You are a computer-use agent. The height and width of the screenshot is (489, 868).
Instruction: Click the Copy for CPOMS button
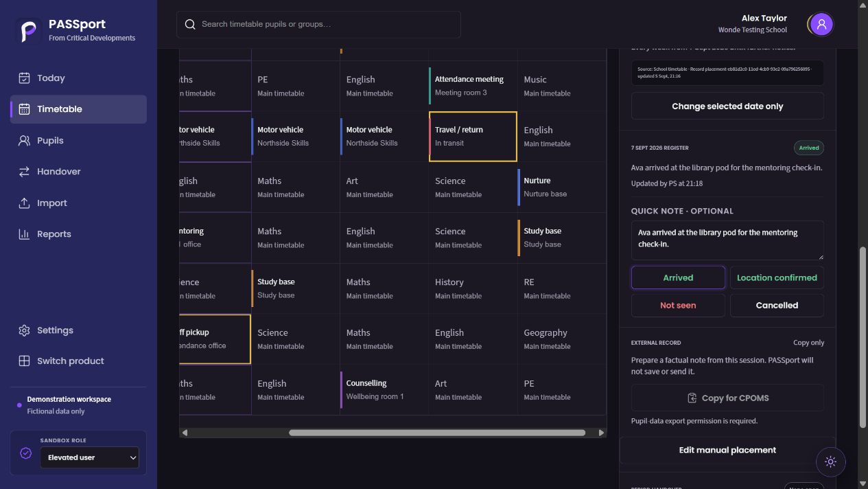tap(727, 398)
